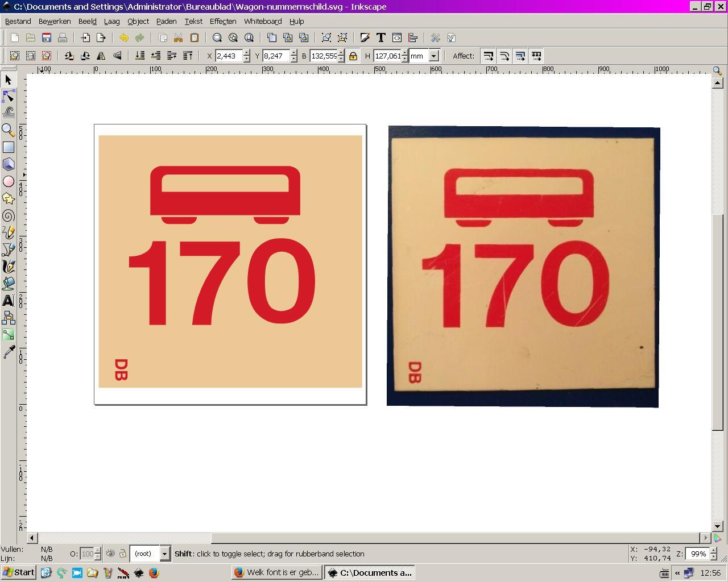The image size is (728, 582).
Task: Toggle Affect stroke width scaling
Action: click(488, 56)
